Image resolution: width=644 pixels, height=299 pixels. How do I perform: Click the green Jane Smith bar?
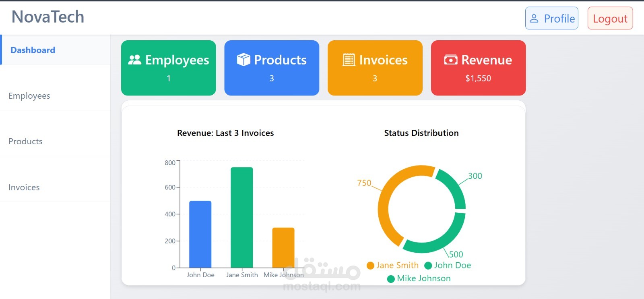point(242,218)
